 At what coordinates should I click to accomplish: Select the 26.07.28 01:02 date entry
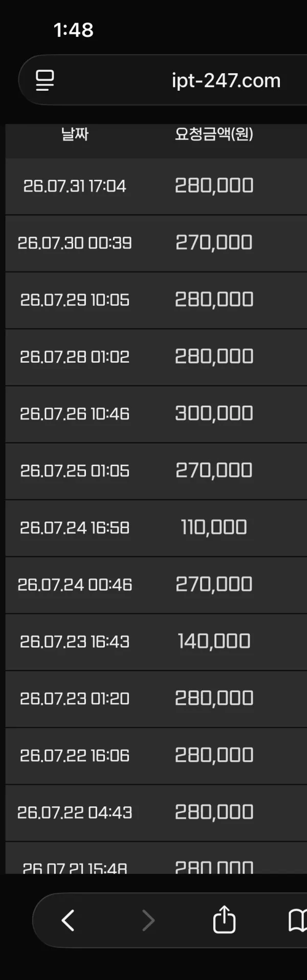(x=75, y=357)
